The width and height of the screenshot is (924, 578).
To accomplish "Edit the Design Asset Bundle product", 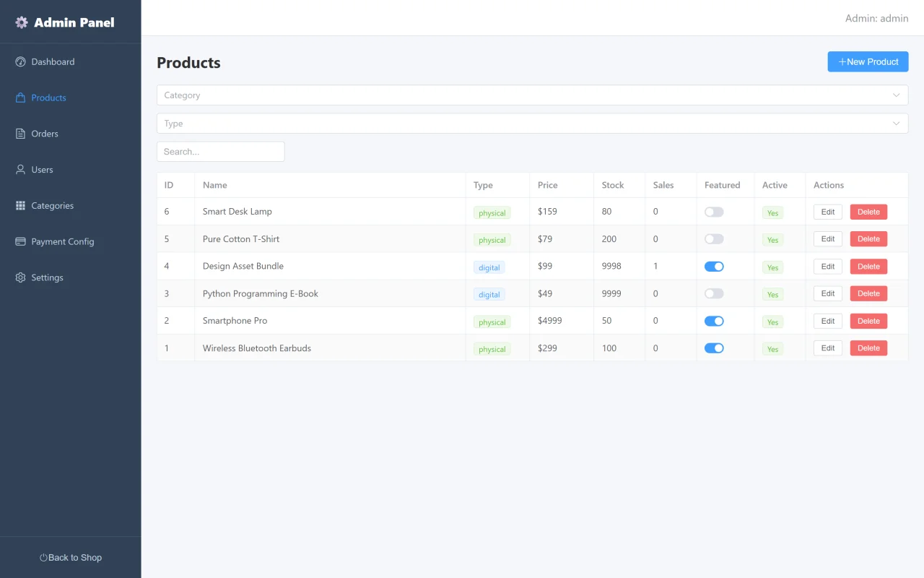I will pos(828,267).
